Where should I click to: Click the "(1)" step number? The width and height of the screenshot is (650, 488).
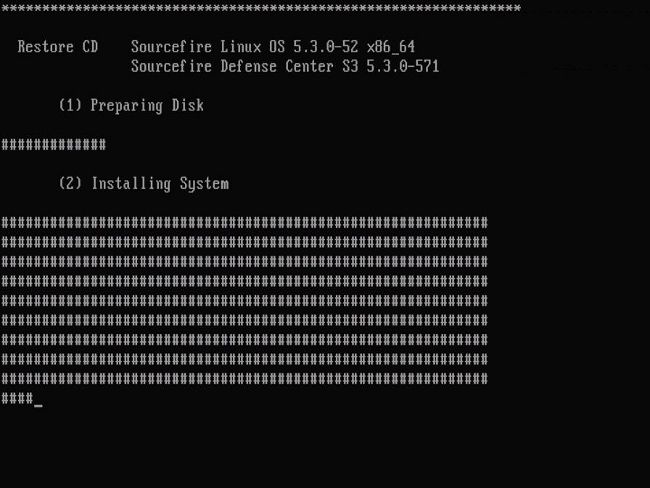click(69, 105)
